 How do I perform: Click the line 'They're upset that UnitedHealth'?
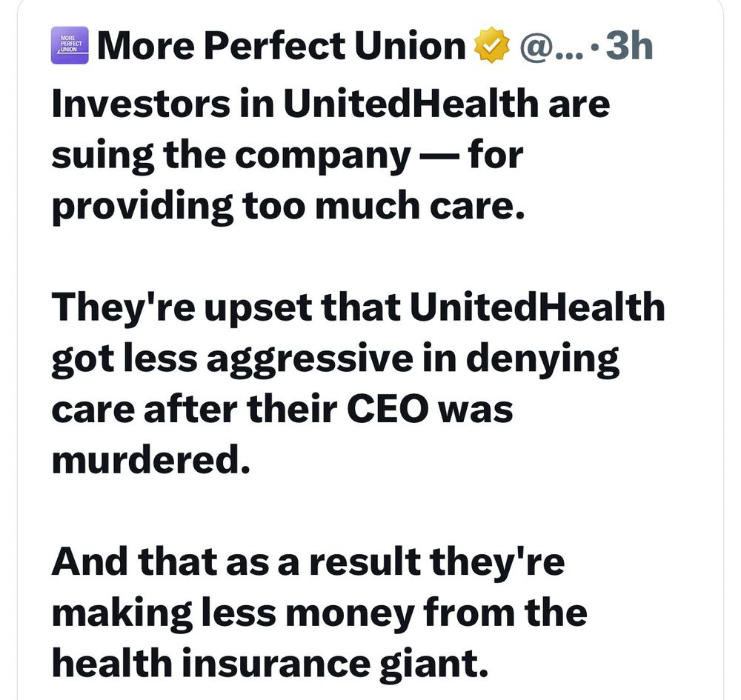coord(358,307)
